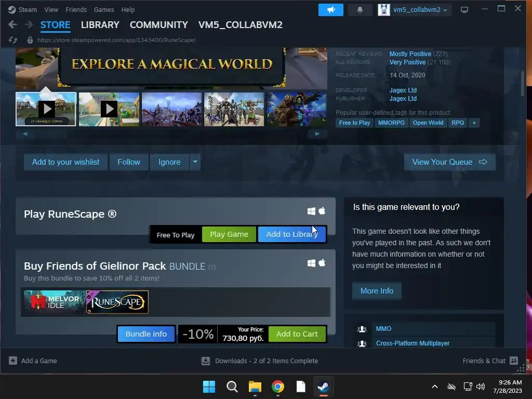
Task: Open the Games menu
Action: pyautogui.click(x=104, y=9)
